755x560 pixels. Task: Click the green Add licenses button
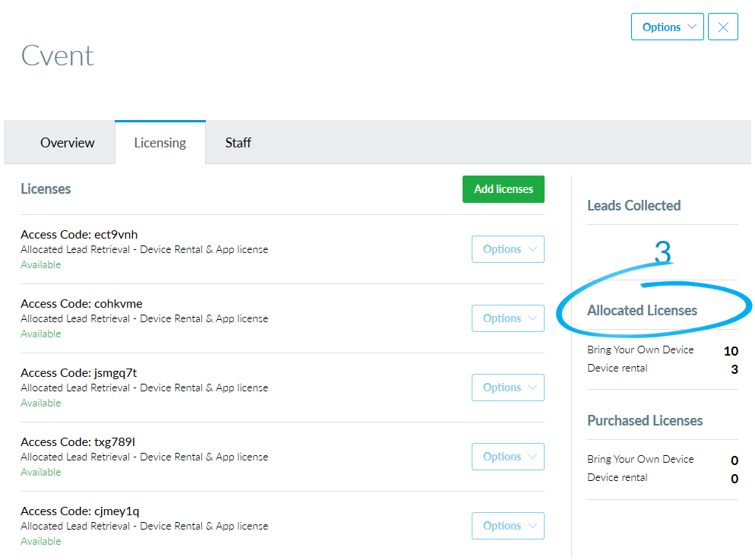coord(503,188)
